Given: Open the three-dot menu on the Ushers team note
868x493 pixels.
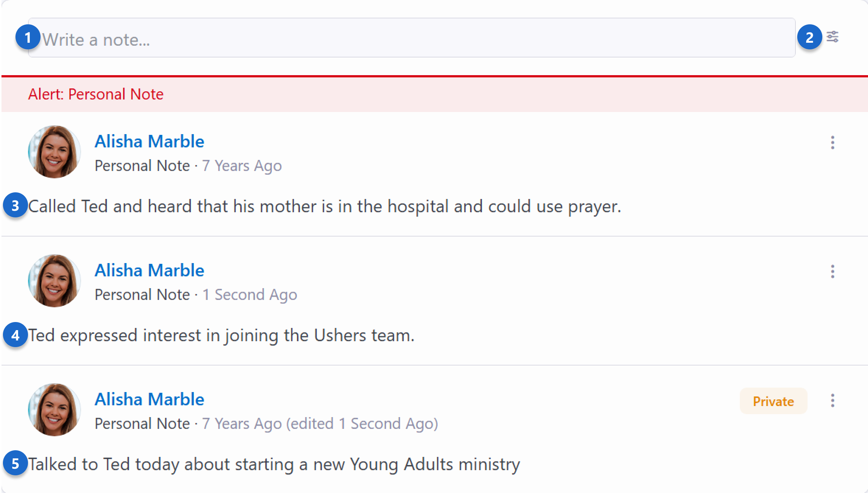Looking at the screenshot, I should (832, 272).
